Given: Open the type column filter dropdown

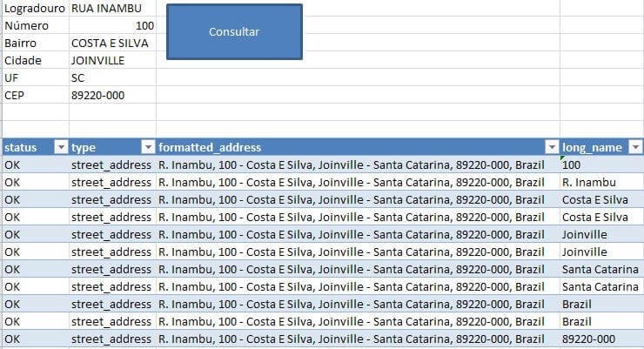Looking at the screenshot, I should 149,147.
